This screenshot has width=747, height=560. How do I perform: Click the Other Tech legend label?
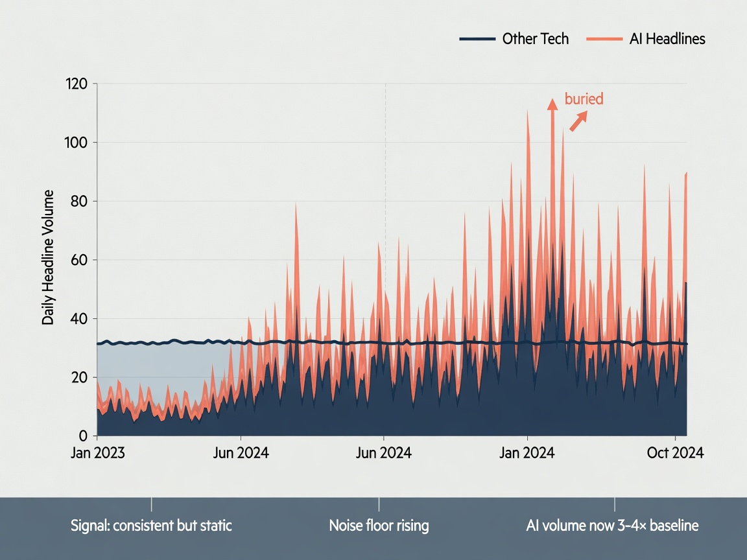click(x=536, y=39)
